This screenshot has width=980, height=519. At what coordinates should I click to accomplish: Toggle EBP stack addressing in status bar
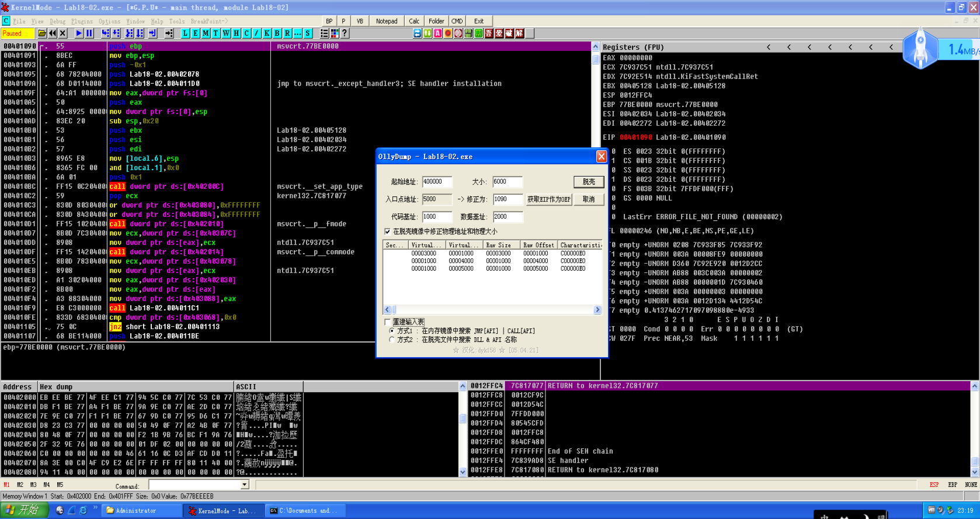[x=953, y=485]
